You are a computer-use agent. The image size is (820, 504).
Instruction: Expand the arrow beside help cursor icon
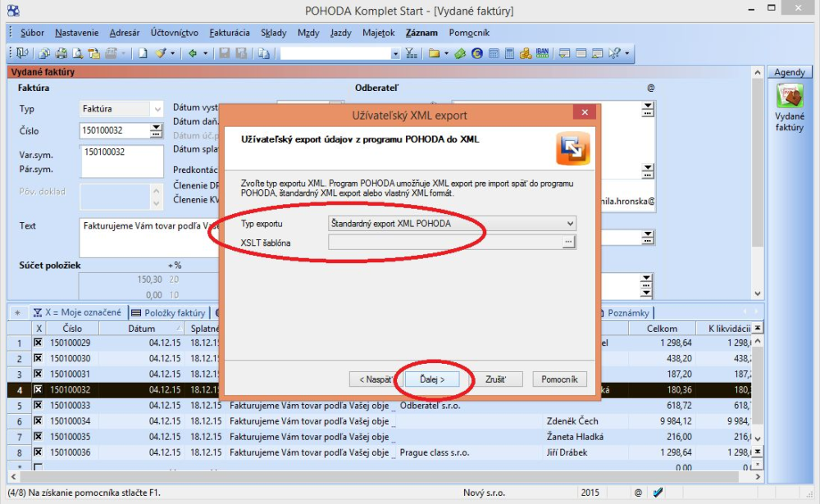[x=626, y=53]
